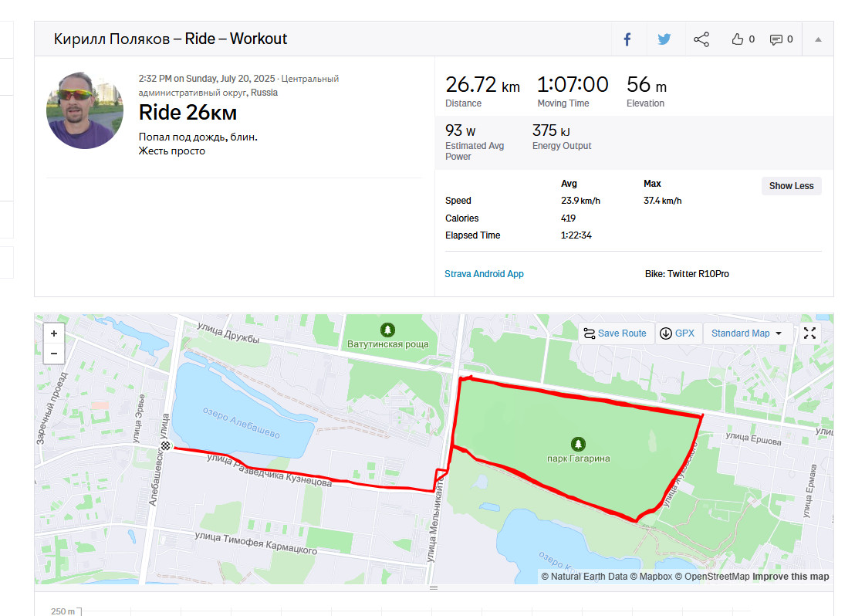Share the ride on Twitter
This screenshot has width=855, height=616.
click(x=664, y=39)
